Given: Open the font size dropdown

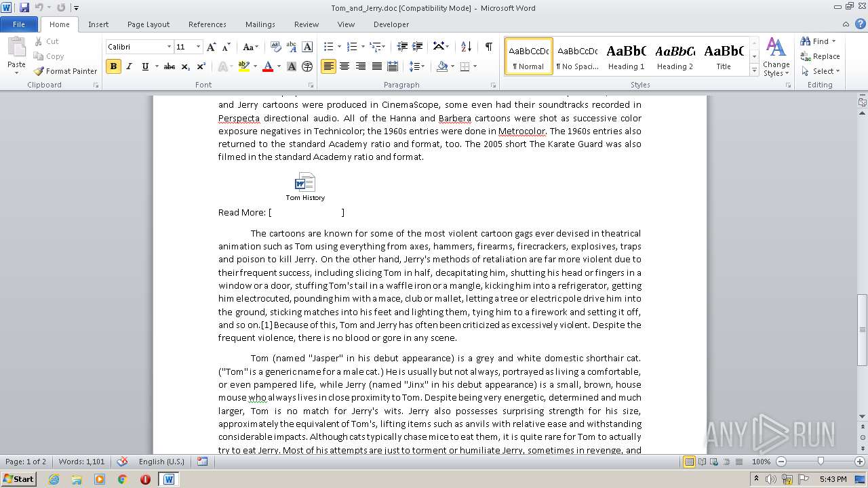Looking at the screenshot, I should 198,47.
